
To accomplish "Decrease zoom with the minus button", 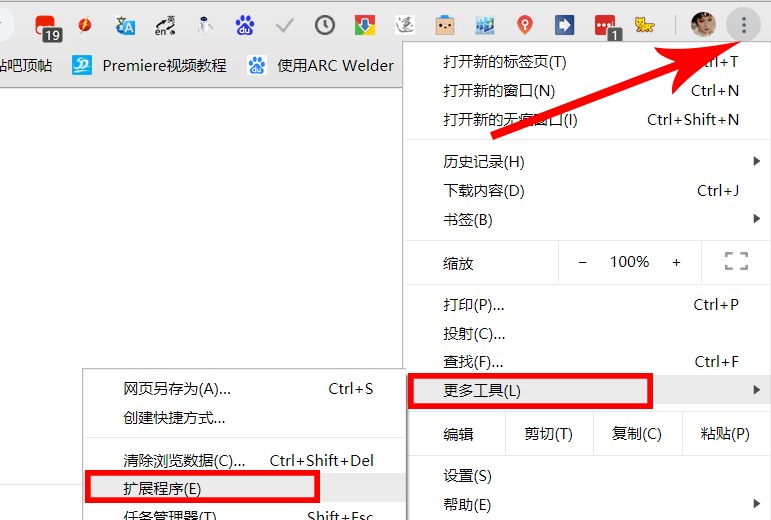I will 582,262.
